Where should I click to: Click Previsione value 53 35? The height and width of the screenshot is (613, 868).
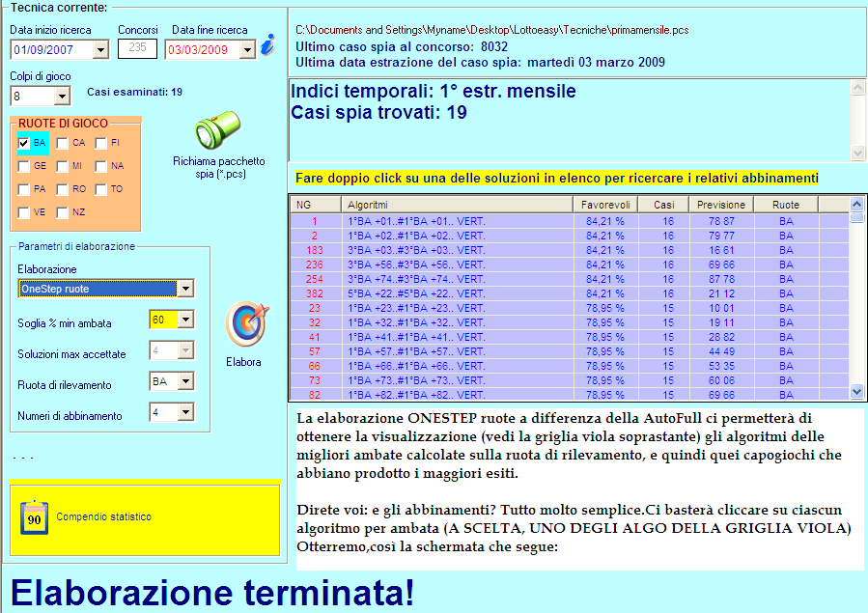[x=721, y=366]
